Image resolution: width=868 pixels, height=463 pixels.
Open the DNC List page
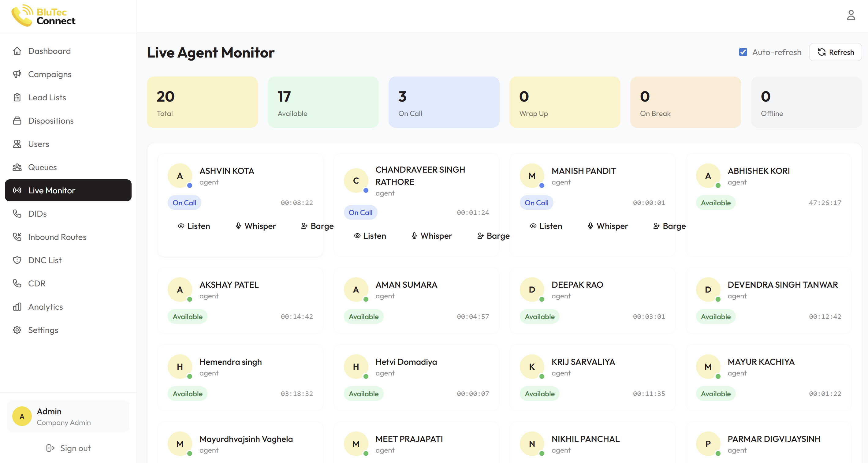coord(44,260)
